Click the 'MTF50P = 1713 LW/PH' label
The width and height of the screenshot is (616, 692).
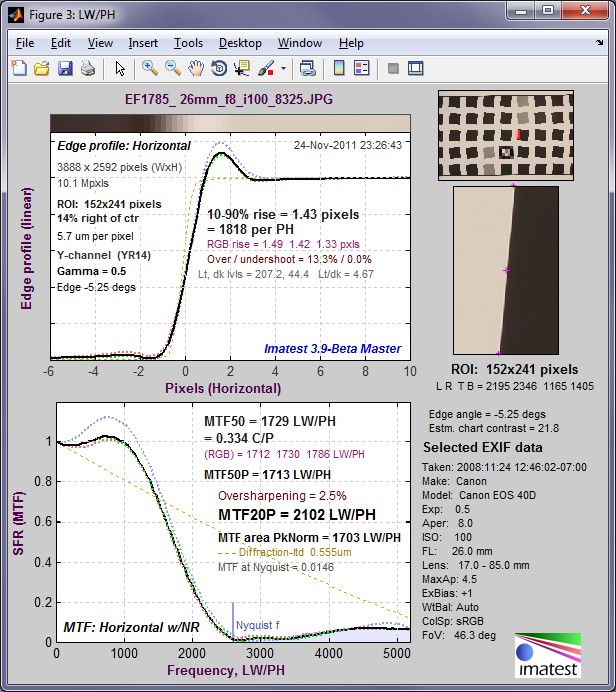tap(267, 475)
